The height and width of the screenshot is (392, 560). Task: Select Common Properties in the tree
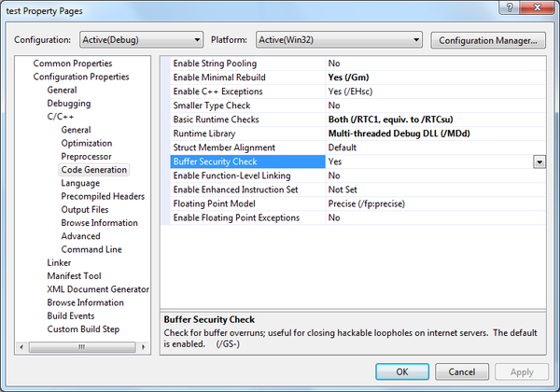click(x=73, y=63)
